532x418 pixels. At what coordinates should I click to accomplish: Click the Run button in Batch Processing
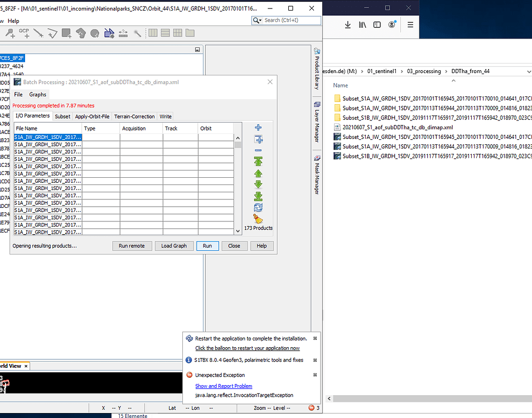pos(207,246)
